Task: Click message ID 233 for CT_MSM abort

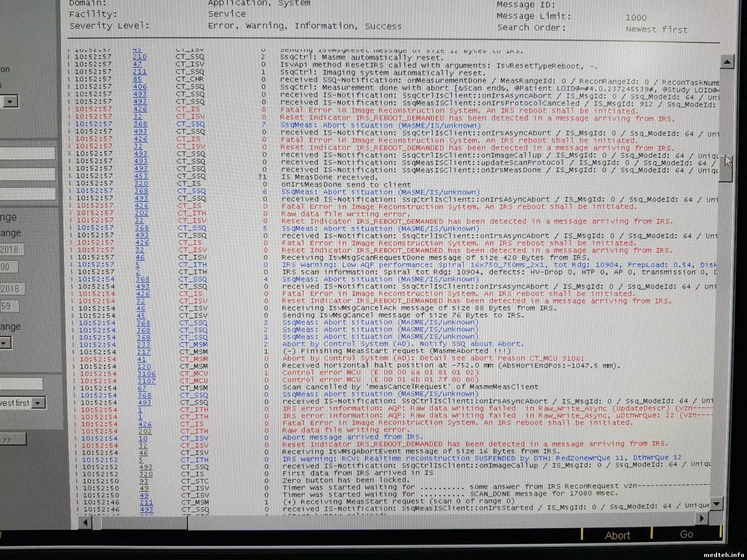Action: pyautogui.click(x=143, y=344)
